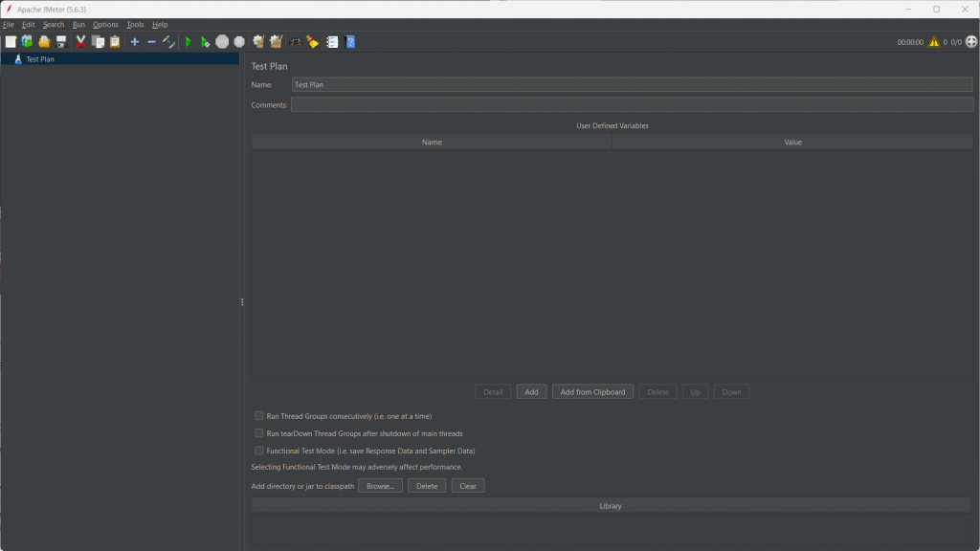
Task: Reset search with broom icon
Action: point(313,42)
